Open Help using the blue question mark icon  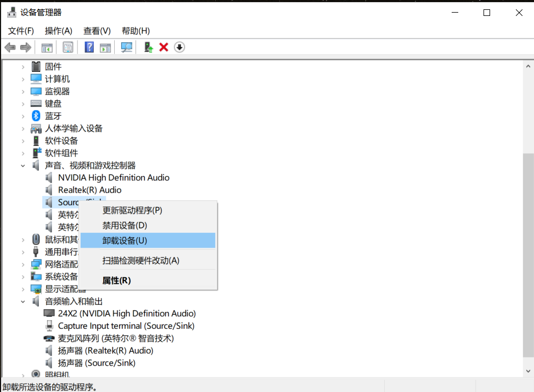click(88, 47)
